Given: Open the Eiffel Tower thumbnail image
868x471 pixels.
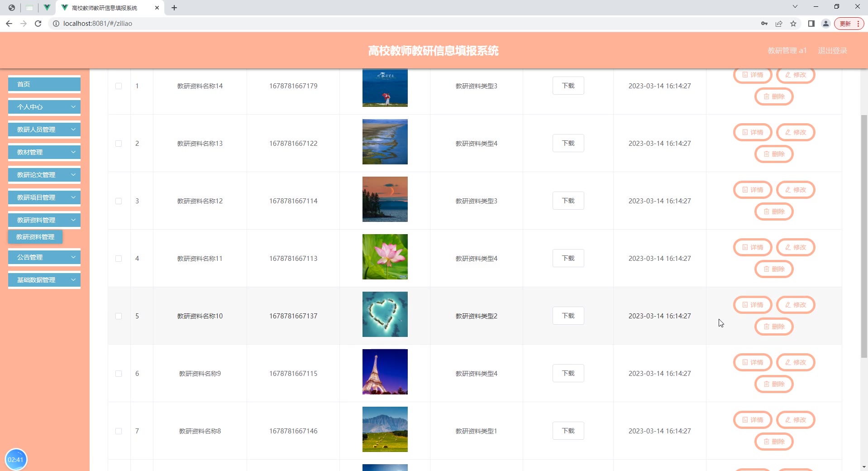Looking at the screenshot, I should (385, 372).
